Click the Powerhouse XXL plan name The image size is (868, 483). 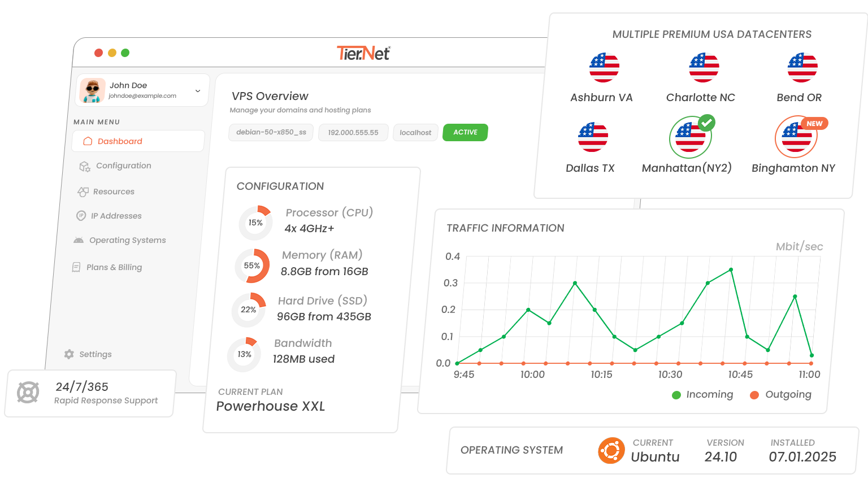[271, 406]
